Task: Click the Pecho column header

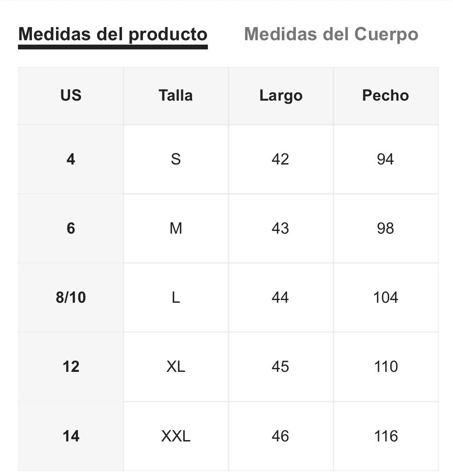Action: 386,96
